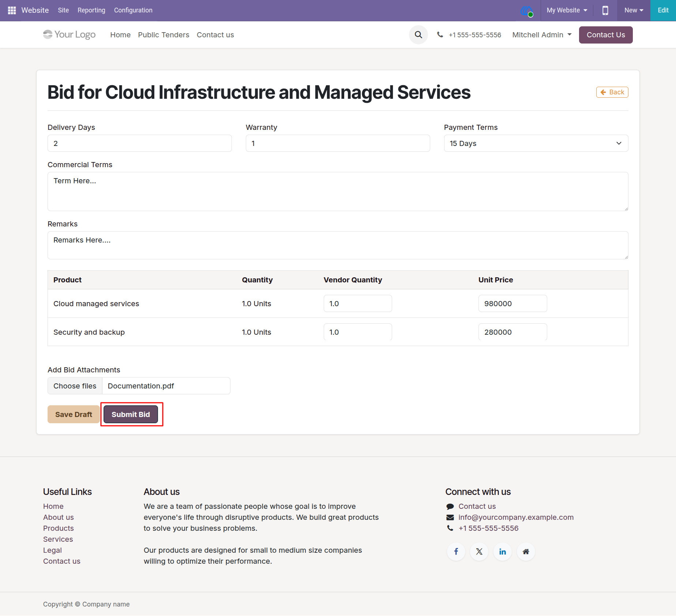The width and height of the screenshot is (676, 616).
Task: Open the LinkedIn social icon
Action: (x=503, y=552)
